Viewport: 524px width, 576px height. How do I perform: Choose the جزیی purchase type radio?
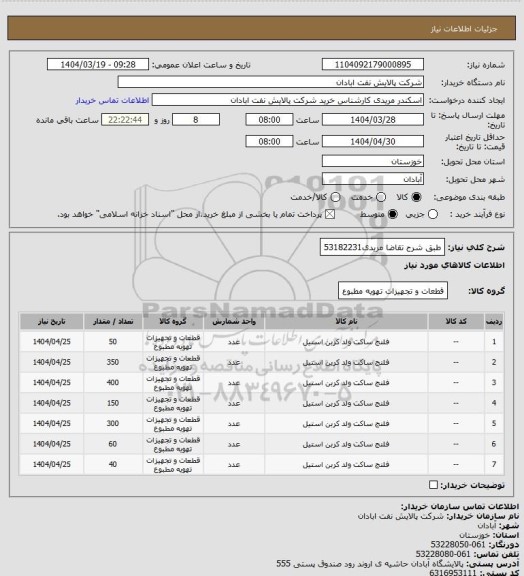pyautogui.click(x=433, y=214)
